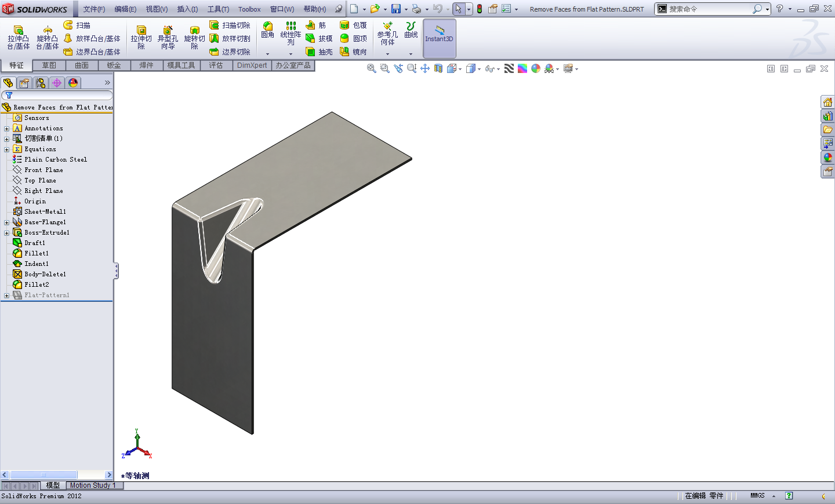Select the 拔模 draft tool
This screenshot has height=504, width=835.
tap(319, 38)
